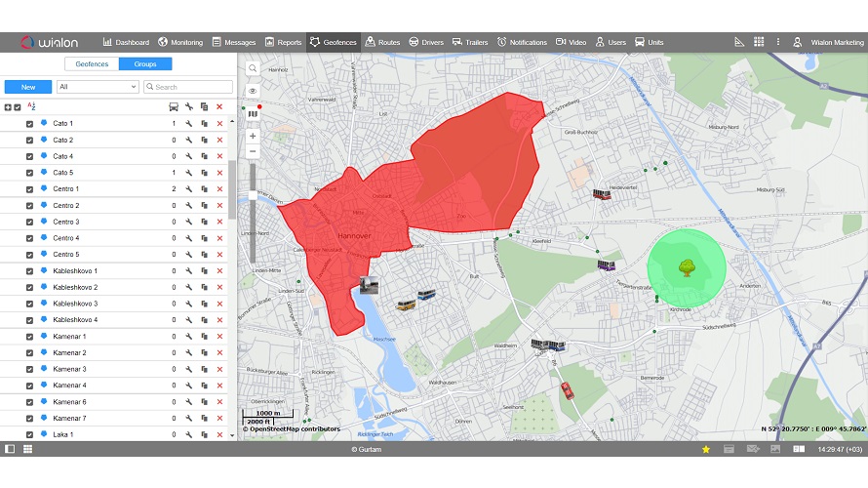
Task: Open the three-dot more menu
Action: click(x=777, y=42)
